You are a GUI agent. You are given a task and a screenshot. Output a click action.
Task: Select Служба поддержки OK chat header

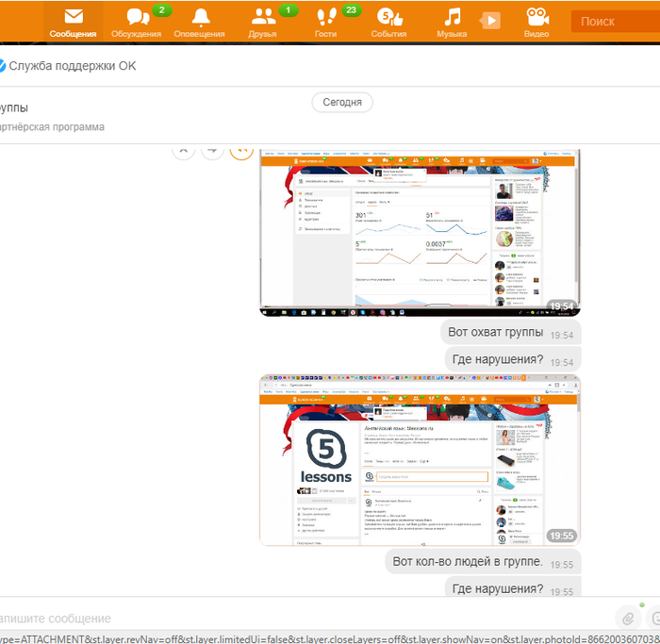[72, 66]
